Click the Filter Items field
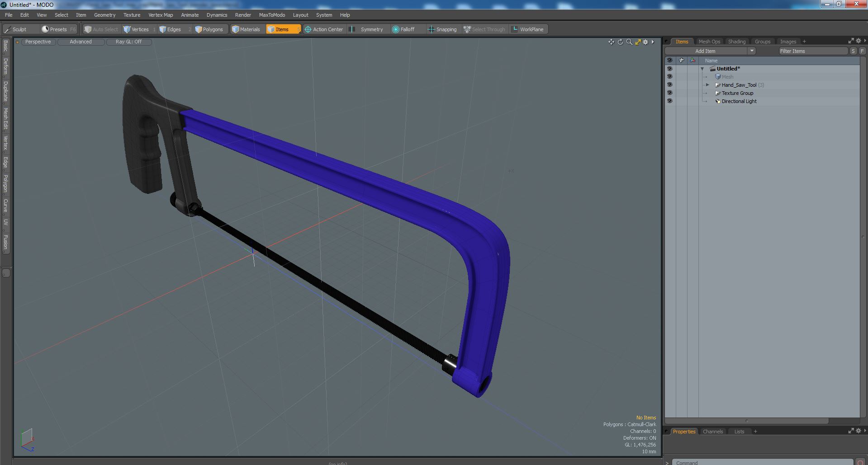Viewport: 868px width, 465px height. 813,51
